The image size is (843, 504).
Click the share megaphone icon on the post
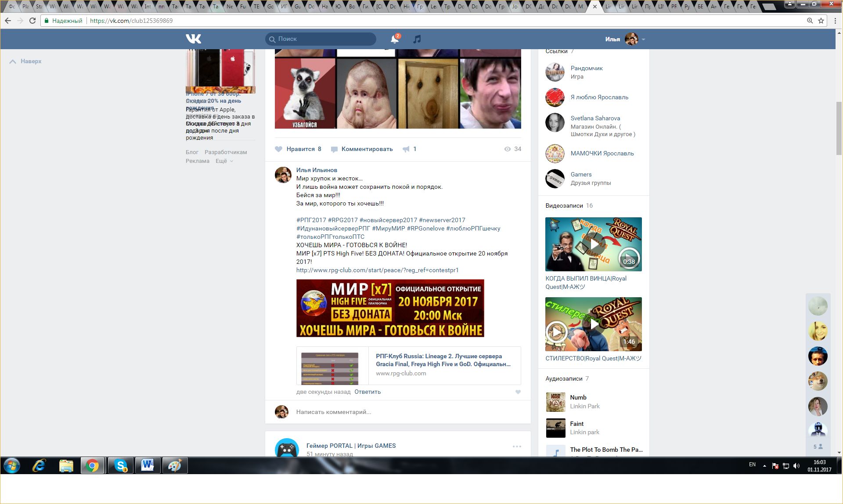[406, 149]
